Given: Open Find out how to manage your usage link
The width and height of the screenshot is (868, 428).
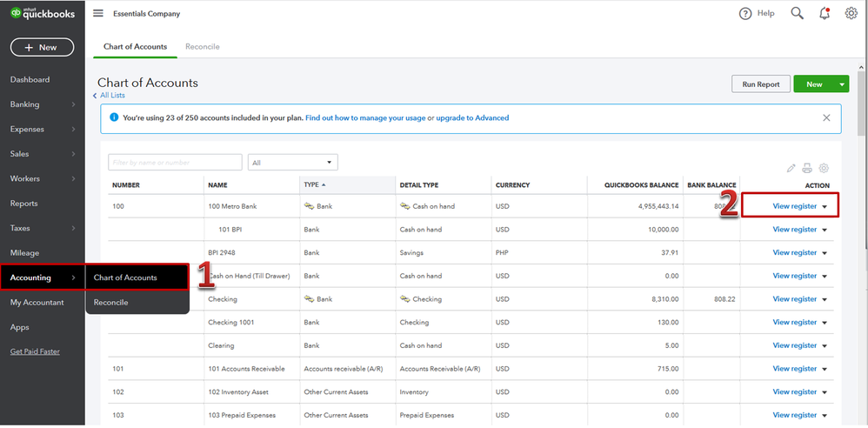Looking at the screenshot, I should 365,118.
